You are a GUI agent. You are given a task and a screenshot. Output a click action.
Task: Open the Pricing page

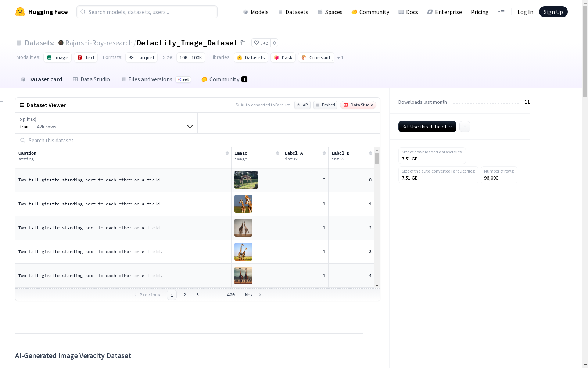pyautogui.click(x=480, y=12)
